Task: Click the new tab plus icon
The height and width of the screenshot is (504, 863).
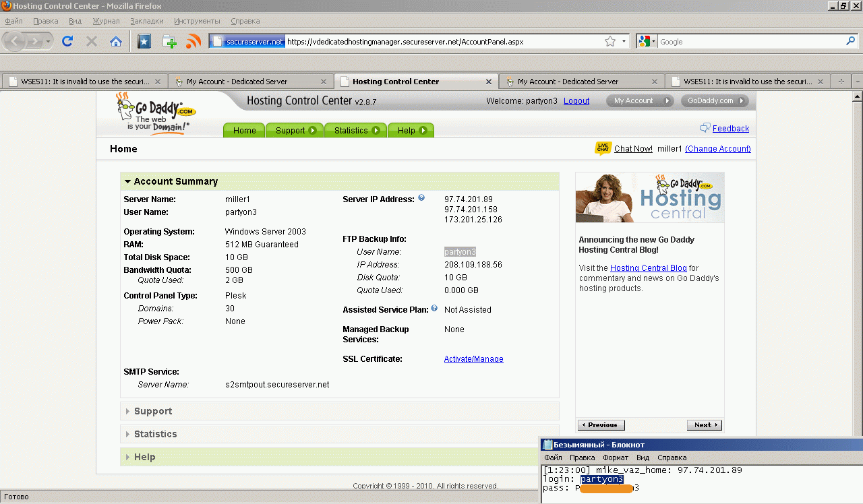Action: (169, 42)
